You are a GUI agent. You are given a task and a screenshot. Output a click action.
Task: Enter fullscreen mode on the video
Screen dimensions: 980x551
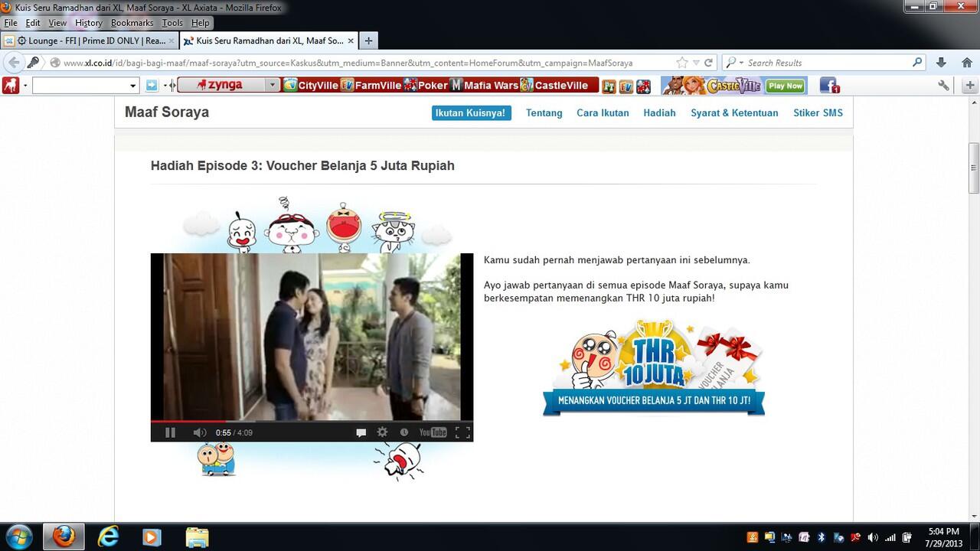(462, 432)
